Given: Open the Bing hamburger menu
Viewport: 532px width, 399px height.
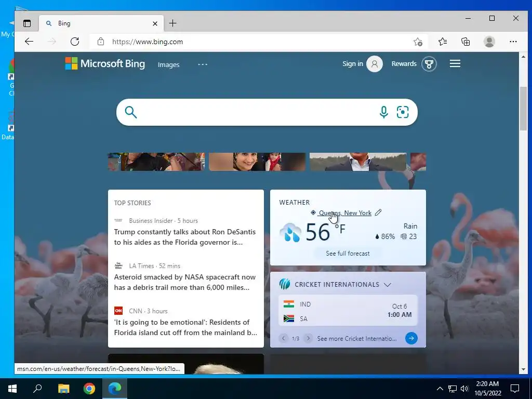Looking at the screenshot, I should click(455, 63).
